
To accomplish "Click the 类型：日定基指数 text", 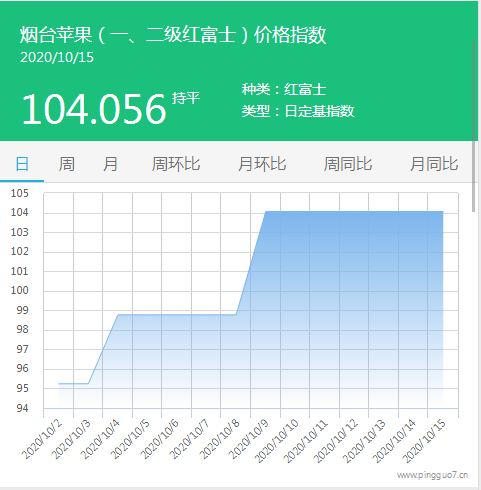I will tap(298, 111).
